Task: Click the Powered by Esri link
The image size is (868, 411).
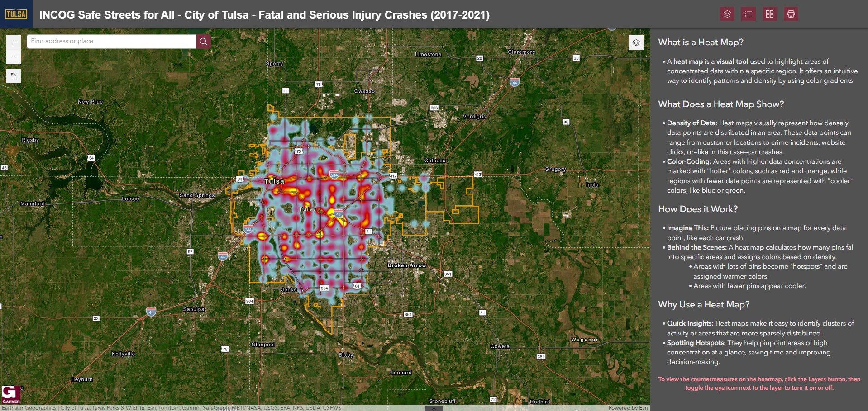Action: point(628,408)
